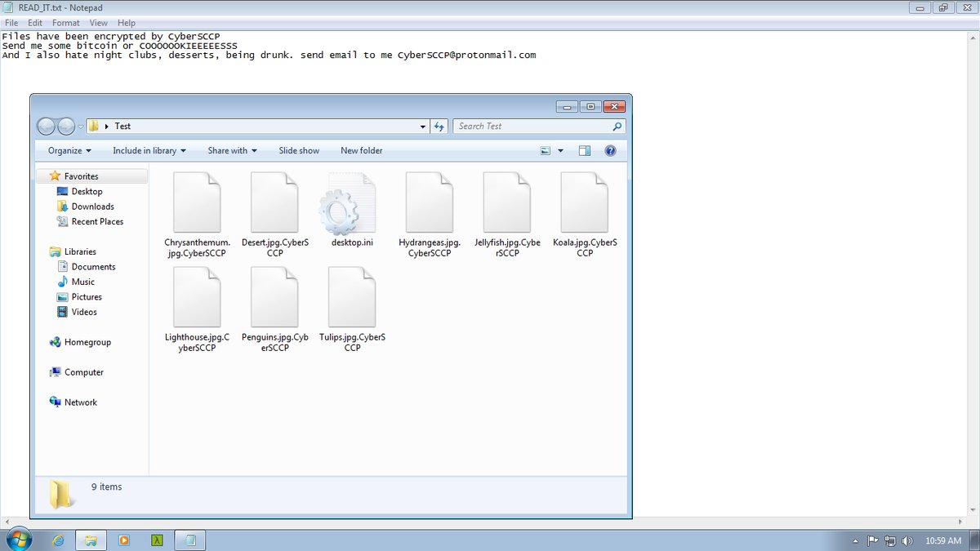This screenshot has height=551, width=980.
Task: Select the Tulips.jpg.CyberSCCP file
Action: tap(352, 310)
